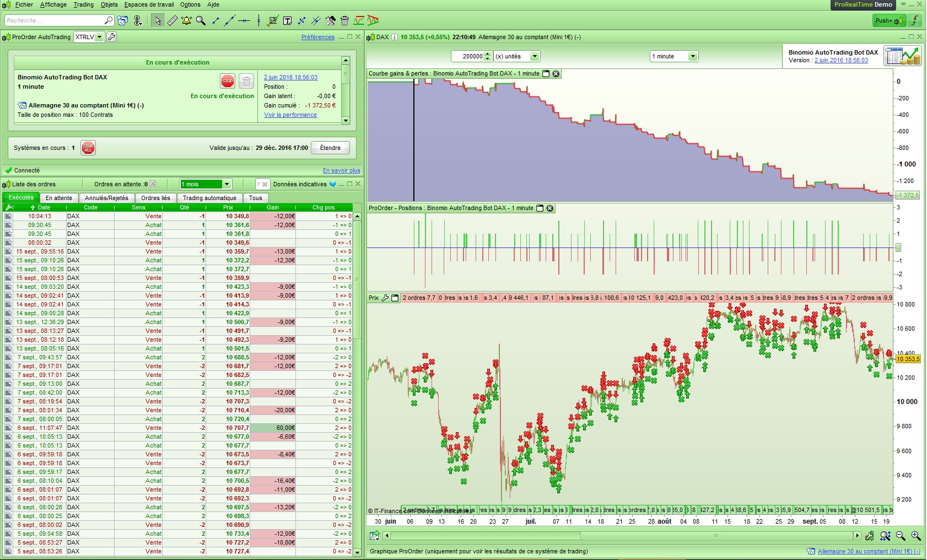Click the red STOP button for Binomio bot
The width and height of the screenshot is (927, 560).
227,81
